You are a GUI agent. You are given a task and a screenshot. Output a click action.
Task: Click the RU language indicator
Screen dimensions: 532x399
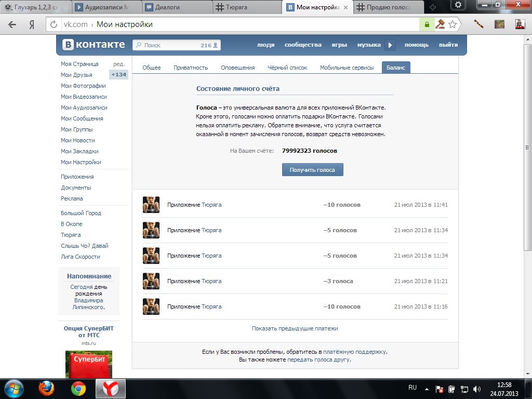click(413, 388)
